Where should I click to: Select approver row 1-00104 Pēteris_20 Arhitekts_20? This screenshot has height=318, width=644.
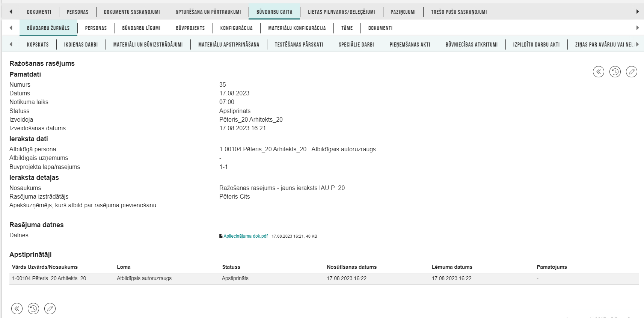pyautogui.click(x=324, y=279)
